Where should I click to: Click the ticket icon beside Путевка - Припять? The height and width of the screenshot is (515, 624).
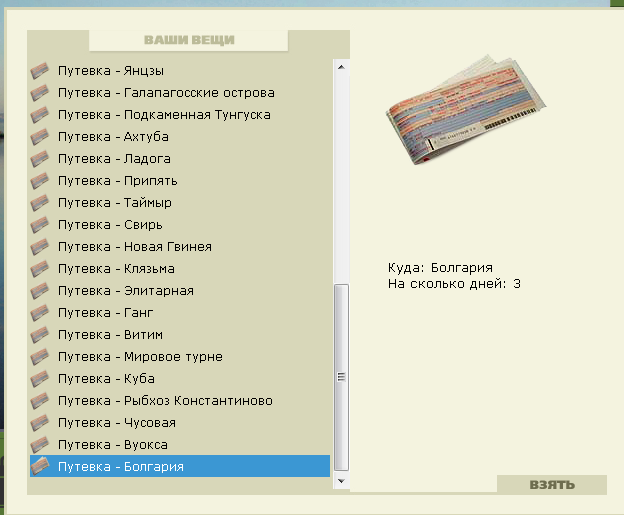[x=39, y=181]
